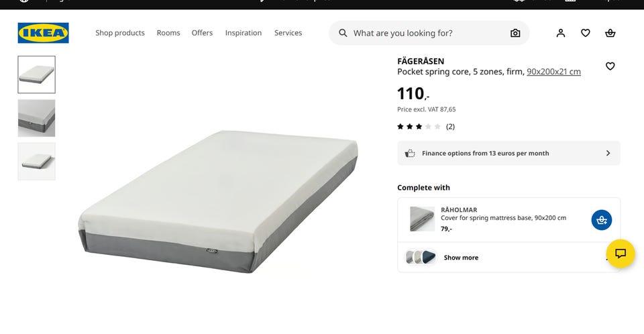
Task: Open the star rating reviews
Action: (426, 127)
